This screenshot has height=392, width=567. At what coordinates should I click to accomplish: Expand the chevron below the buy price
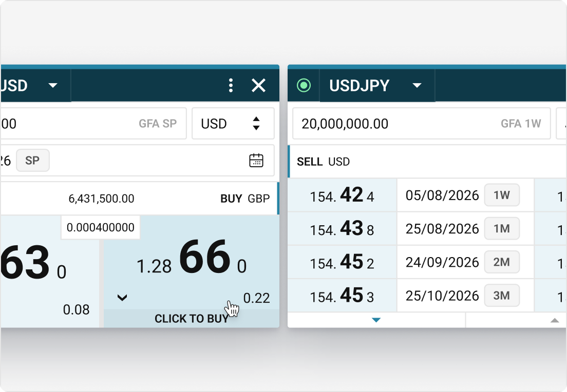(122, 298)
